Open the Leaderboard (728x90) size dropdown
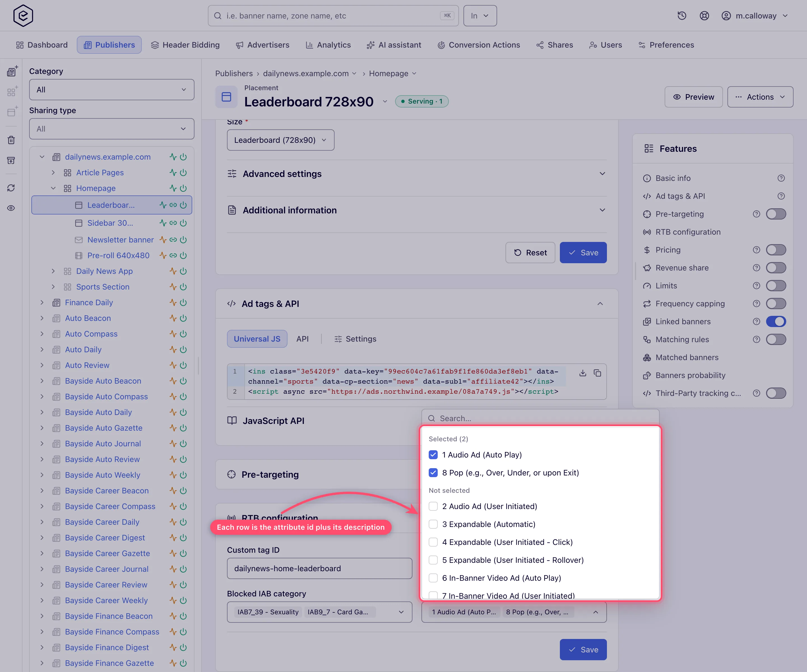The width and height of the screenshot is (807, 672). (x=280, y=140)
